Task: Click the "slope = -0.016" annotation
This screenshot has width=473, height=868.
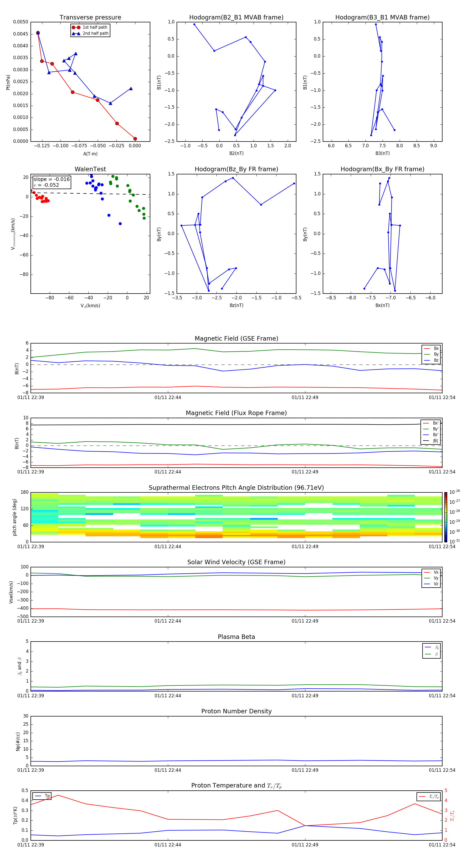Action: tap(52, 179)
